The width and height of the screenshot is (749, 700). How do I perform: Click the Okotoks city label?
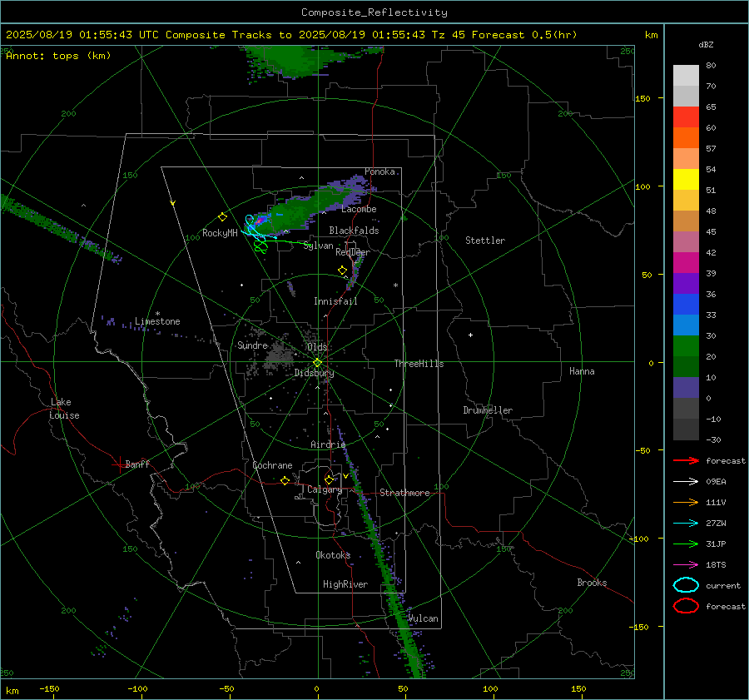click(x=333, y=554)
